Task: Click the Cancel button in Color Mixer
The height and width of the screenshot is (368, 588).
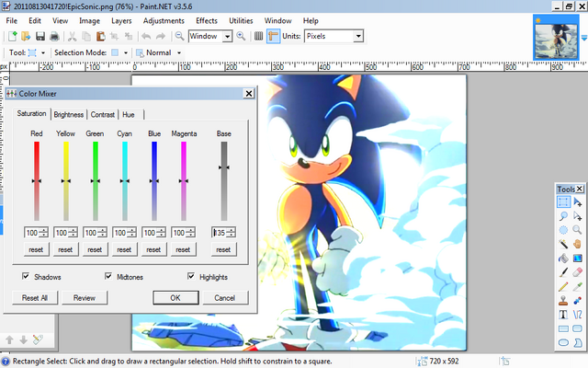Action: [225, 298]
